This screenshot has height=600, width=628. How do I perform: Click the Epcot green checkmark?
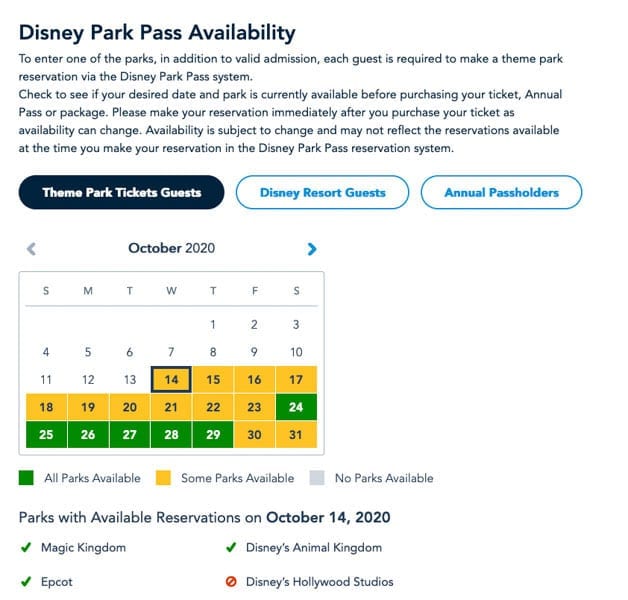pos(25,582)
